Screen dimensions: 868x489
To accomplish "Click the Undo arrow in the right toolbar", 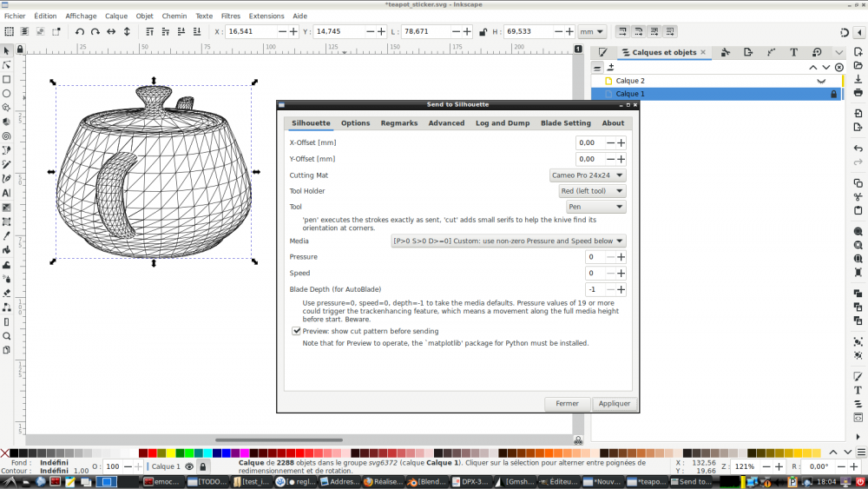I will click(858, 149).
